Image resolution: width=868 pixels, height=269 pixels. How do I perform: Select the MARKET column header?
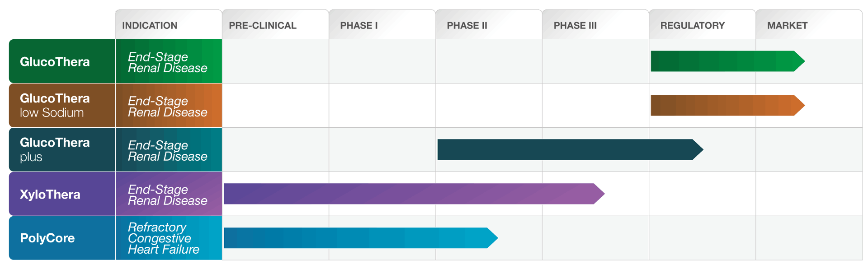point(809,25)
